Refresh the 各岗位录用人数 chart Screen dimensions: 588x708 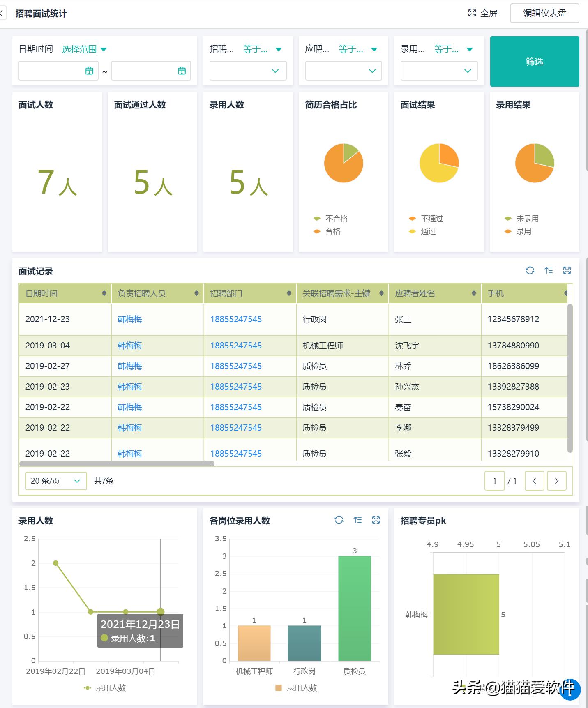pos(339,520)
